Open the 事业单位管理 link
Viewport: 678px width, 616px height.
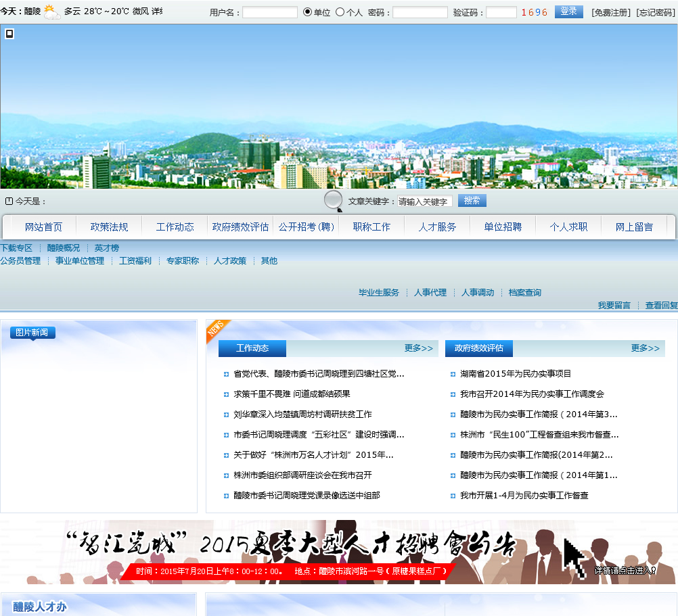tap(80, 261)
